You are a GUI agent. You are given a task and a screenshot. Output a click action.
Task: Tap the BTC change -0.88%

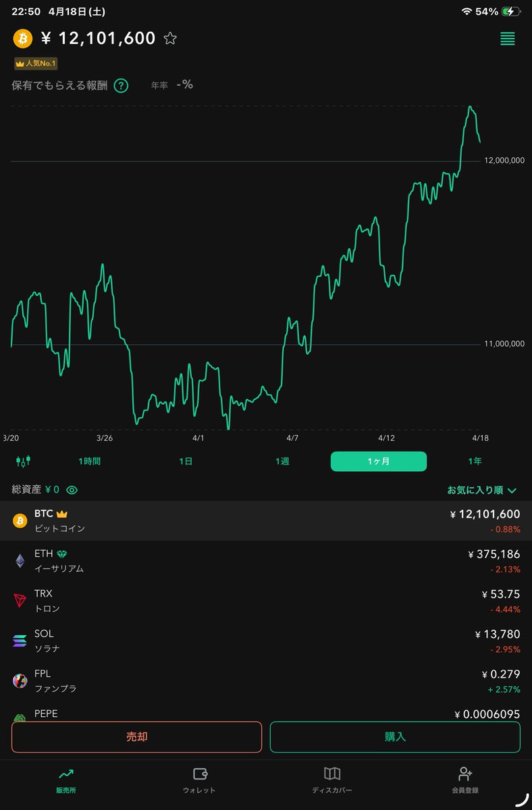click(x=505, y=529)
